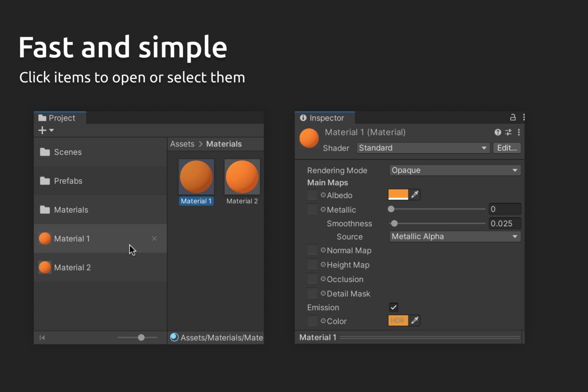
Task: Click the Albedo eyedropper icon
Action: (415, 195)
